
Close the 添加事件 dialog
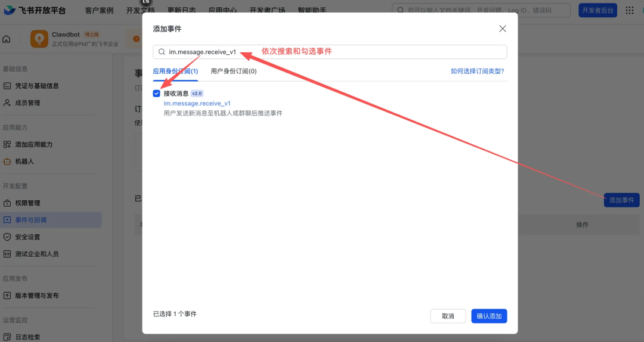coord(503,29)
